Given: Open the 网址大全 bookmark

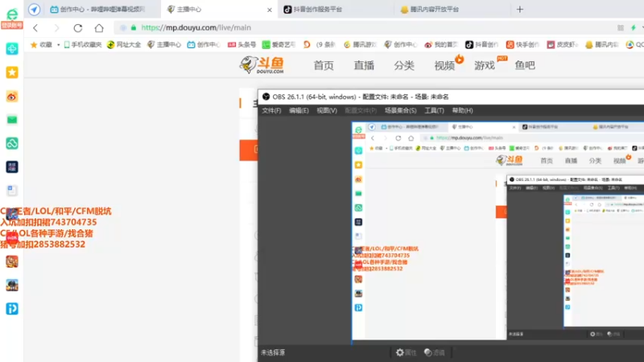Looking at the screenshot, I should 124,45.
